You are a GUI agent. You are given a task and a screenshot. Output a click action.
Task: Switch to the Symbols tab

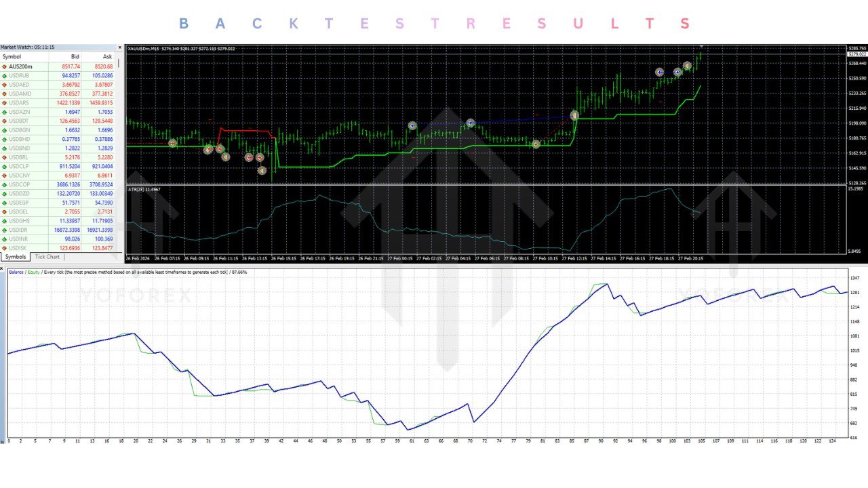15,257
